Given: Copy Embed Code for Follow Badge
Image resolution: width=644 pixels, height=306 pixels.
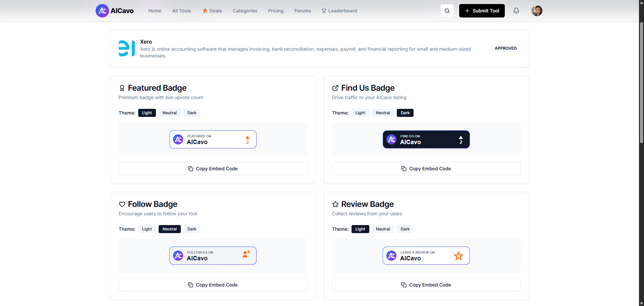Looking at the screenshot, I should pos(213,285).
